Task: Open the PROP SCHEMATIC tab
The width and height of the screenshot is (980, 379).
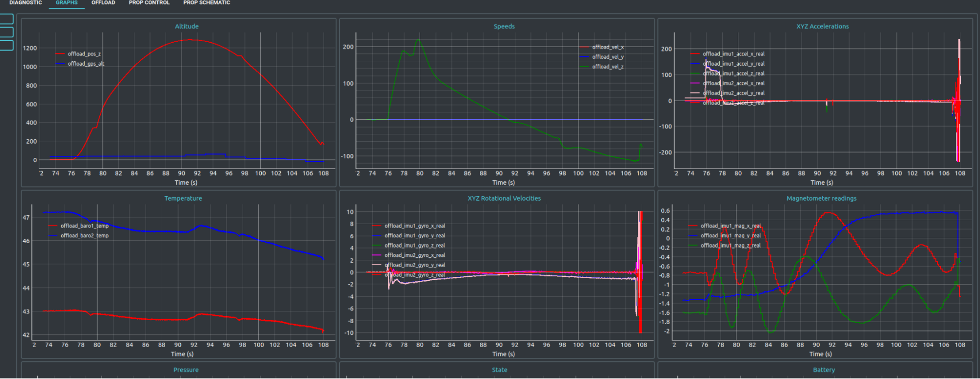Action: click(x=206, y=3)
